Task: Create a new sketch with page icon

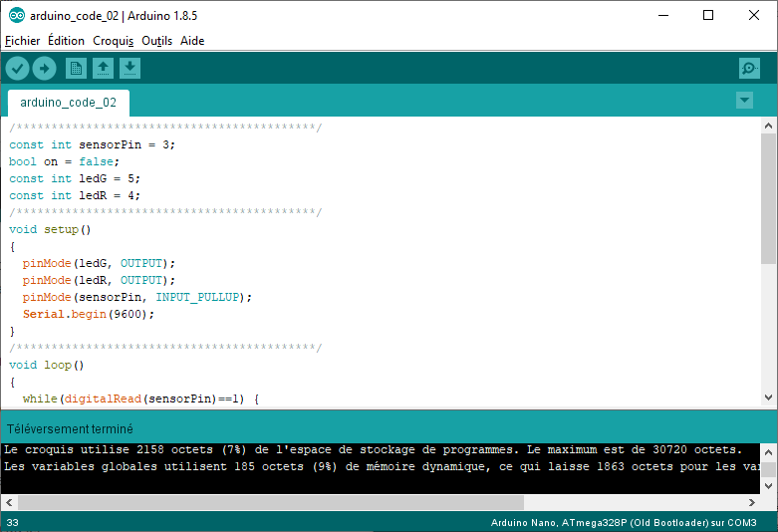Action: pyautogui.click(x=76, y=69)
